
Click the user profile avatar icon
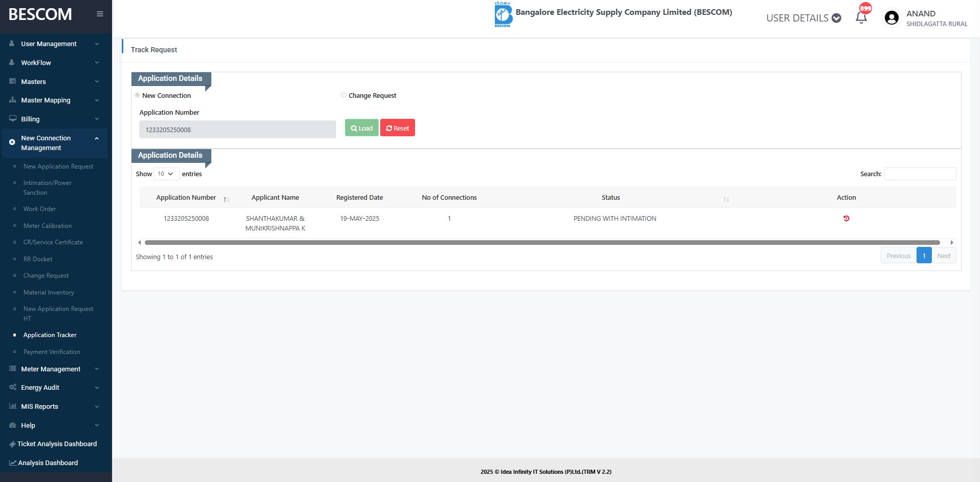pos(891,18)
